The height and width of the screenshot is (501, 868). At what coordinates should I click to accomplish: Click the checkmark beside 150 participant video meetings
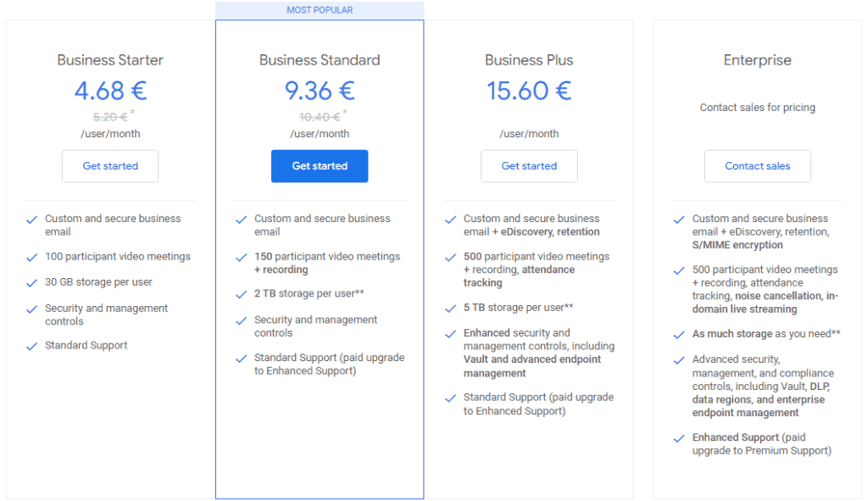242,256
